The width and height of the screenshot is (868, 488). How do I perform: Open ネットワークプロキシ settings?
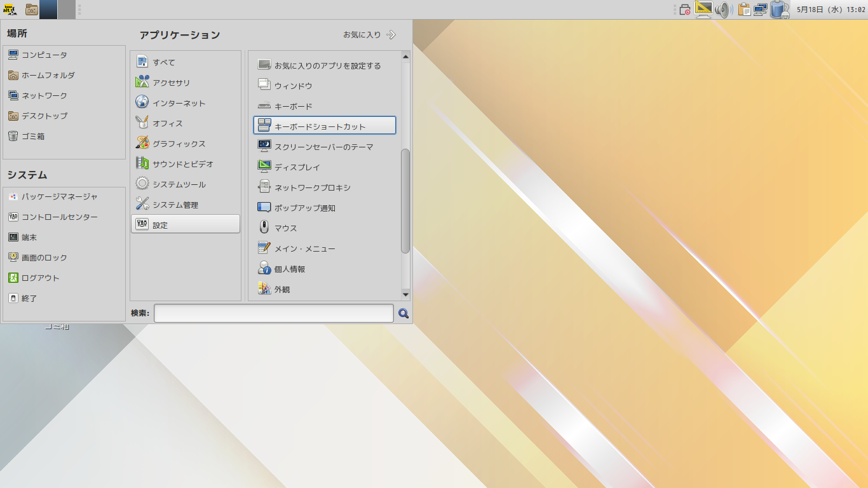pos(325,187)
